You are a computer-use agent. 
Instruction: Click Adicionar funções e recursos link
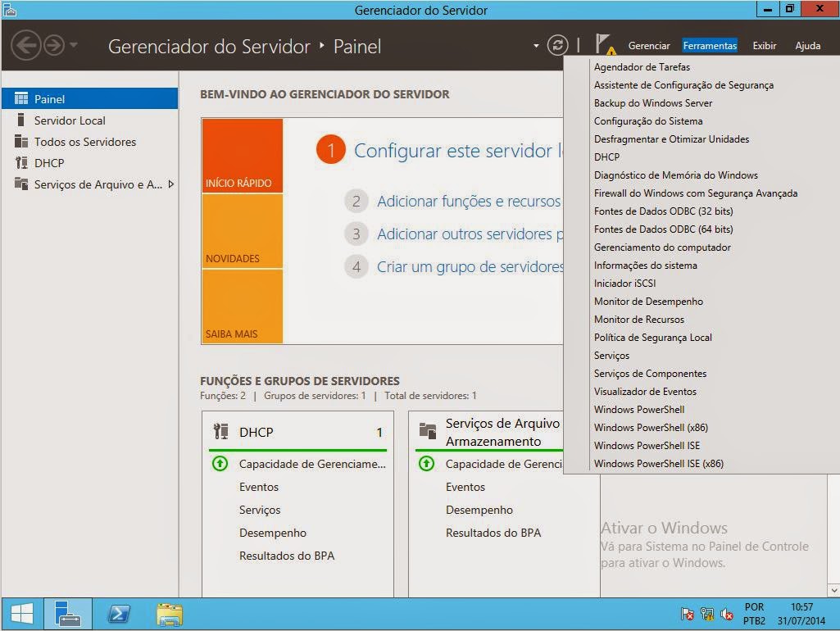click(469, 201)
